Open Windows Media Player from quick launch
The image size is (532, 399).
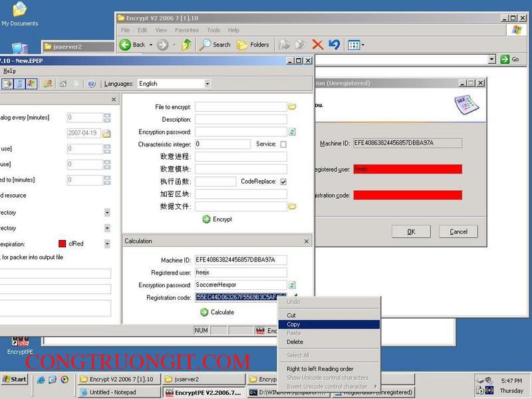point(65,380)
